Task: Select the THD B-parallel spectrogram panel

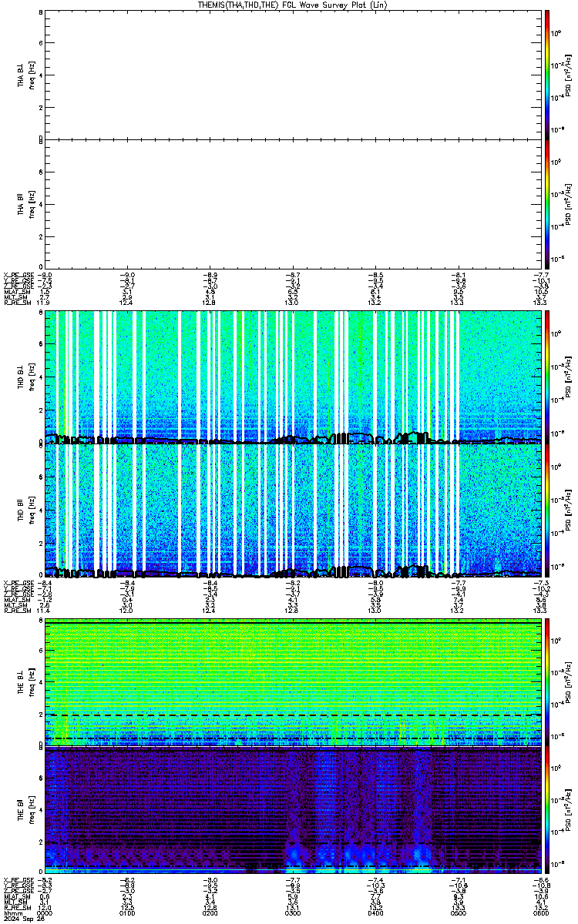Action: pos(294,511)
